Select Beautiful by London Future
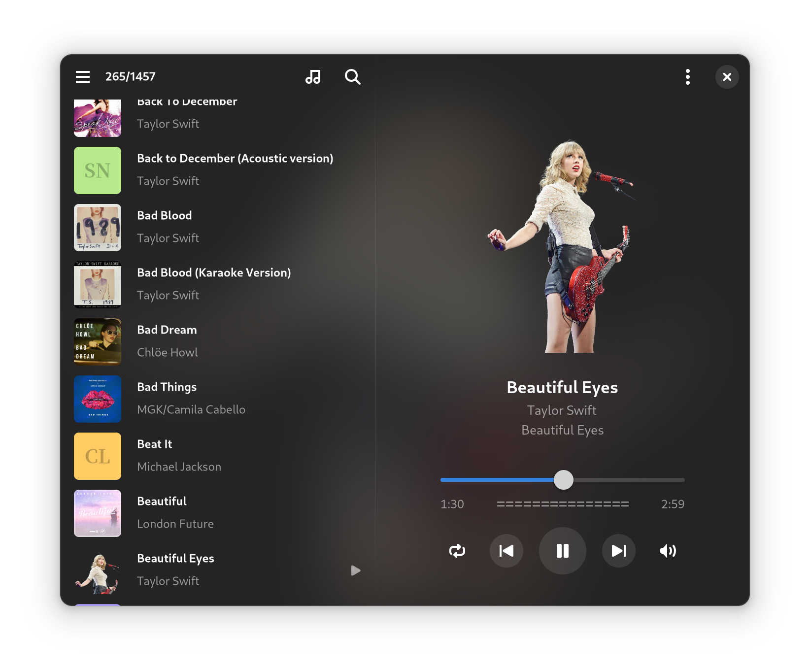The height and width of the screenshot is (672, 810). [x=218, y=513]
